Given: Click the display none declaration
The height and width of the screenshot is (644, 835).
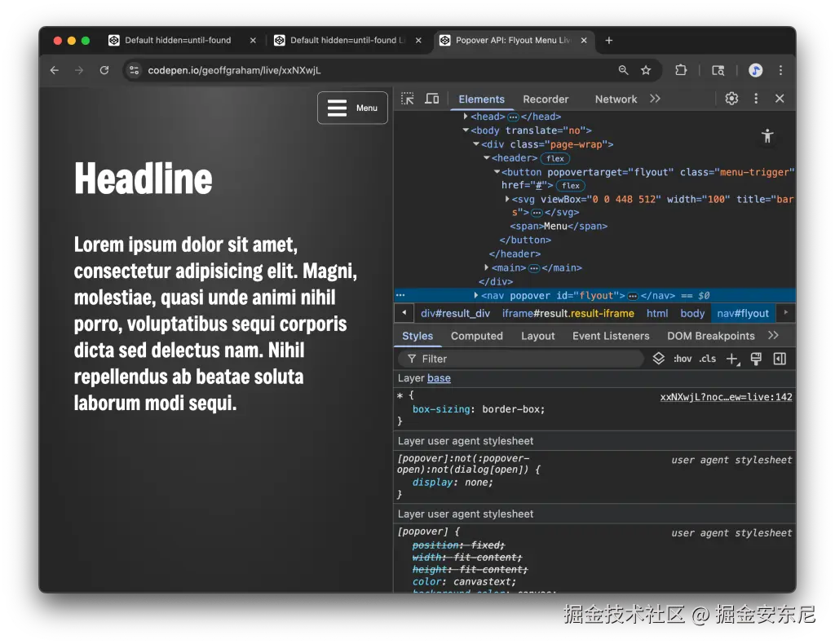Looking at the screenshot, I should click(452, 483).
